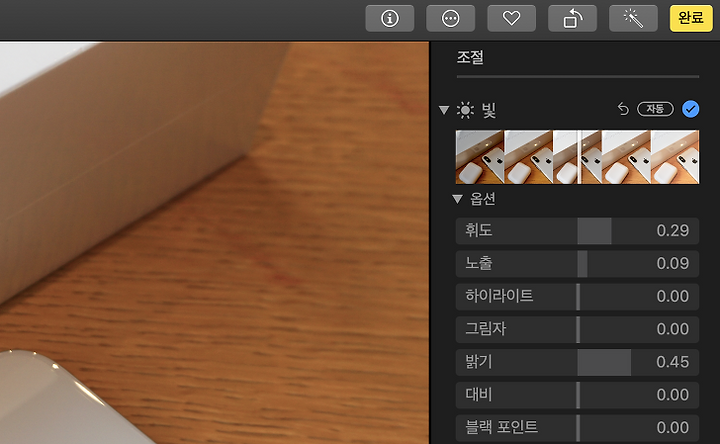Toggle the blue 빛 checkmark off
Image resolution: width=720 pixels, height=444 pixels.
click(691, 109)
